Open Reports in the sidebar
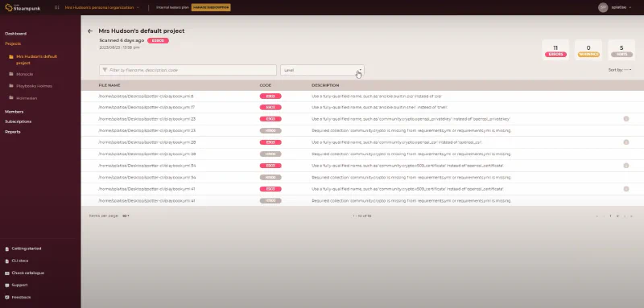The image size is (644, 308). (12, 132)
